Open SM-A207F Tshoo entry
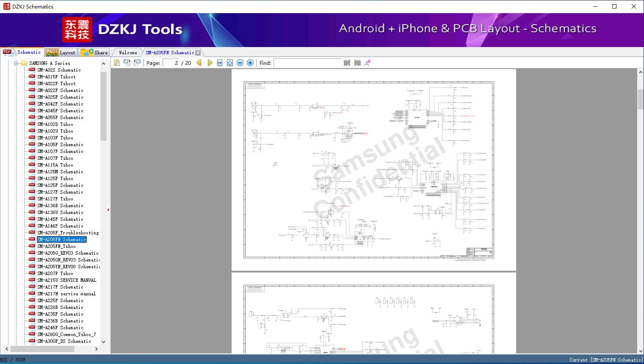 [x=55, y=273]
